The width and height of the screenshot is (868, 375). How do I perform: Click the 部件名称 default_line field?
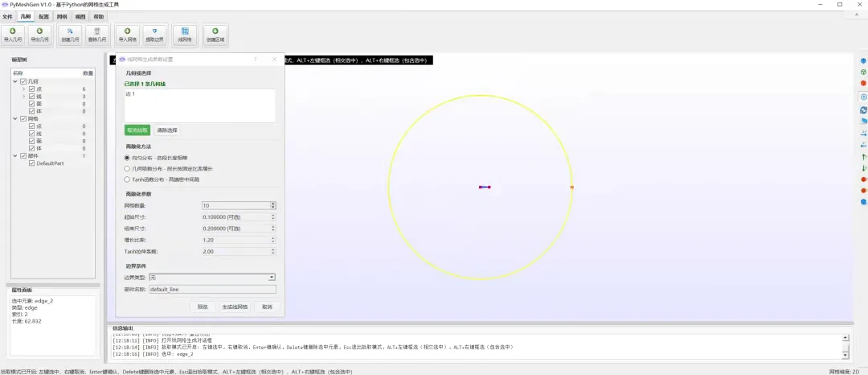[x=212, y=289]
